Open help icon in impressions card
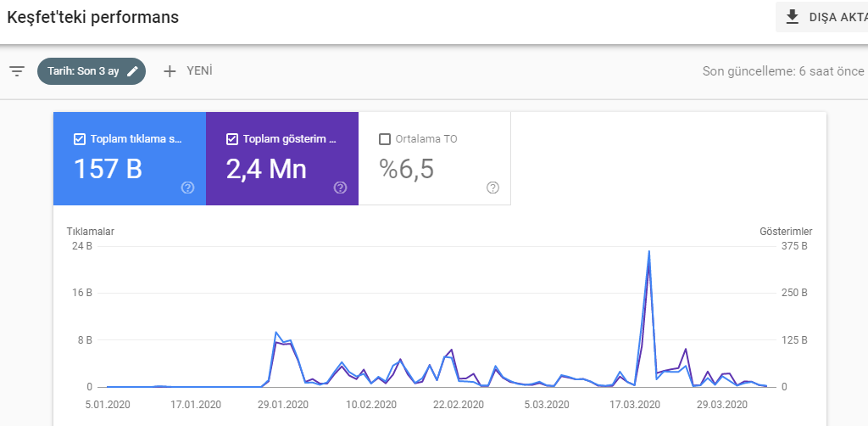The image size is (868, 426). [x=341, y=188]
